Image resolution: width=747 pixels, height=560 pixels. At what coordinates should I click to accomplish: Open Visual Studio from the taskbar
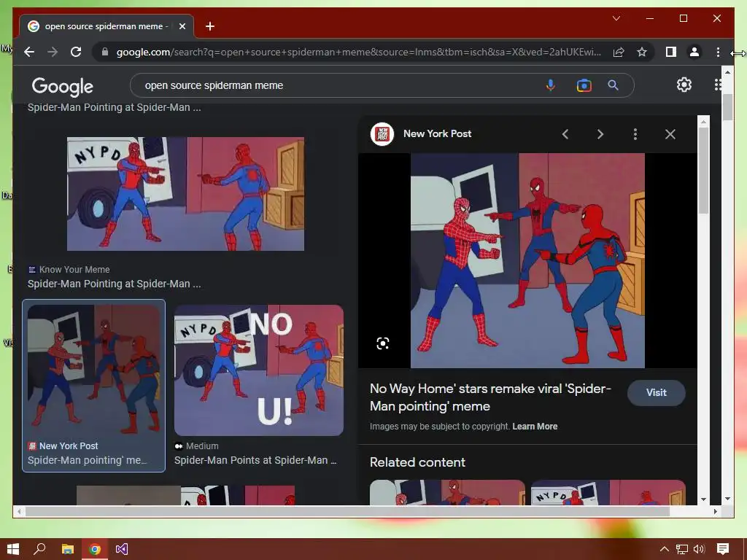coord(122,549)
